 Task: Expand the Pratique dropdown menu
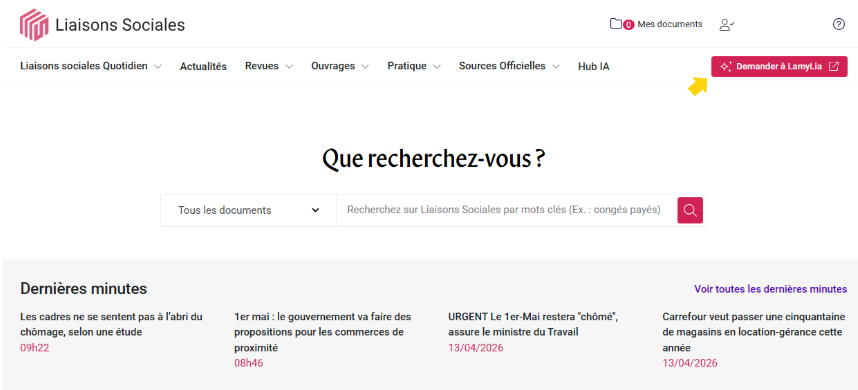tap(414, 66)
